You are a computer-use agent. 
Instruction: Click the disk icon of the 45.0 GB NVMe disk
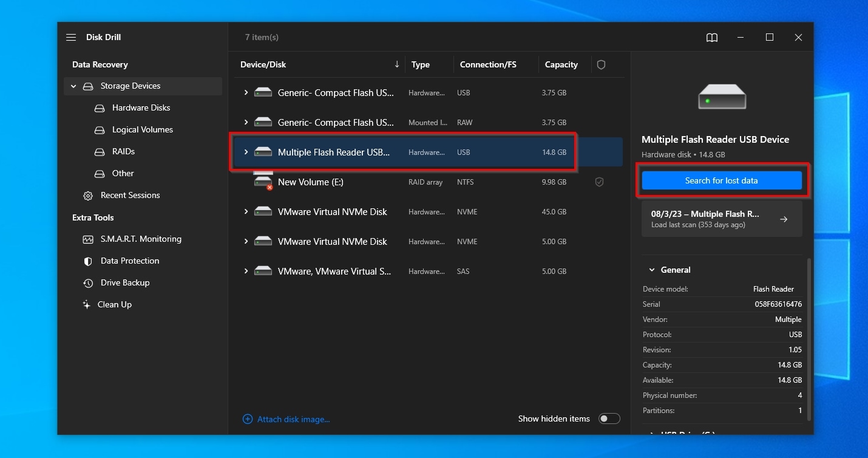(263, 211)
